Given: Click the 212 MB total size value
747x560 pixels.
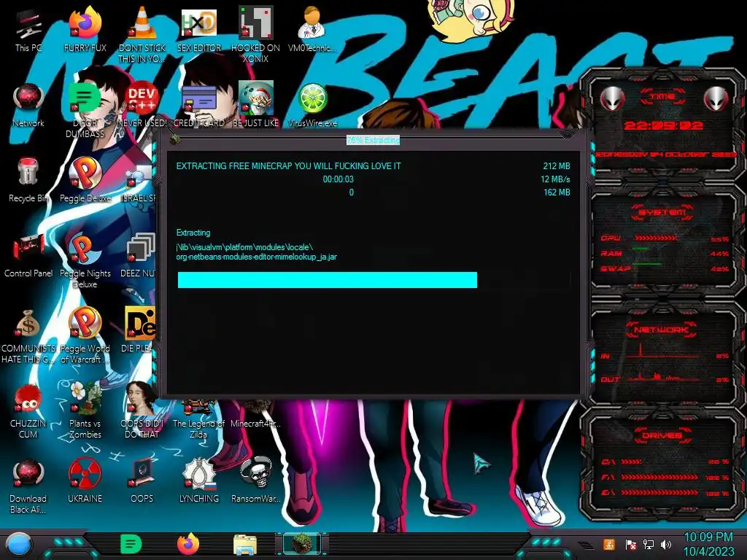Looking at the screenshot, I should (x=557, y=166).
